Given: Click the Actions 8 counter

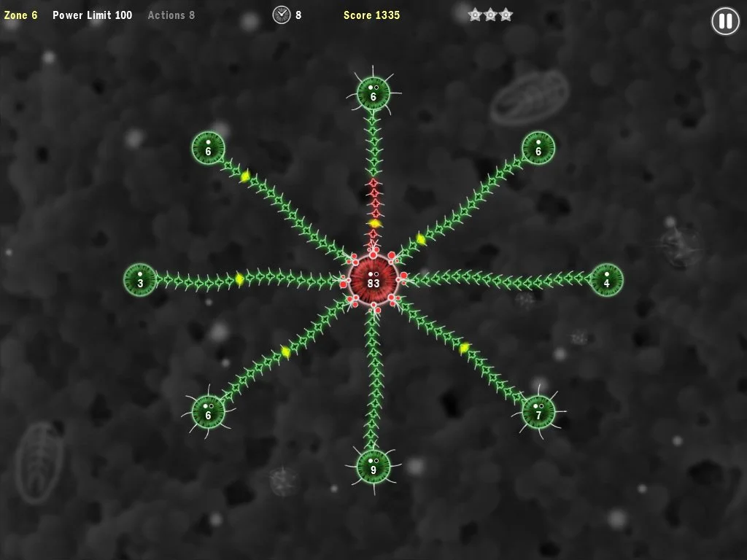Looking at the screenshot, I should [x=171, y=15].
